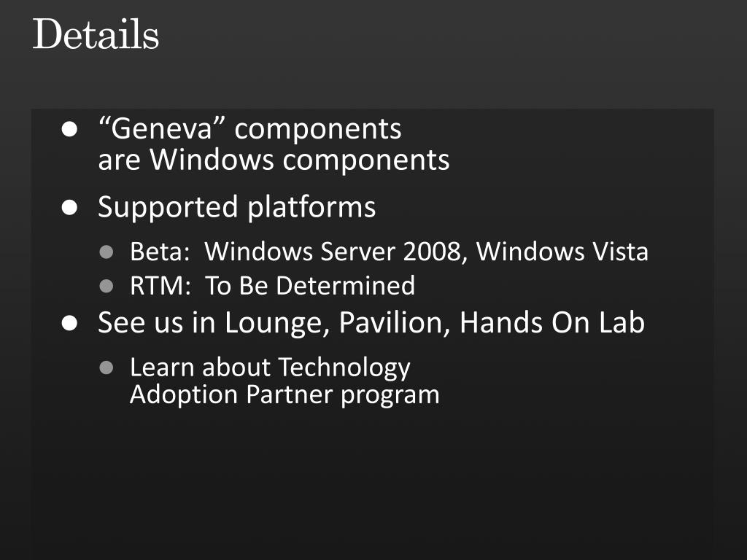Viewport: 747px width, 560px height.
Task: Click the "Details" slide title
Action: click(x=96, y=34)
